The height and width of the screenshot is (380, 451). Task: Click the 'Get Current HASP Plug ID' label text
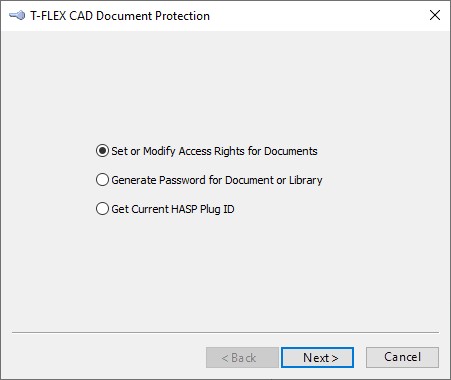coord(173,209)
